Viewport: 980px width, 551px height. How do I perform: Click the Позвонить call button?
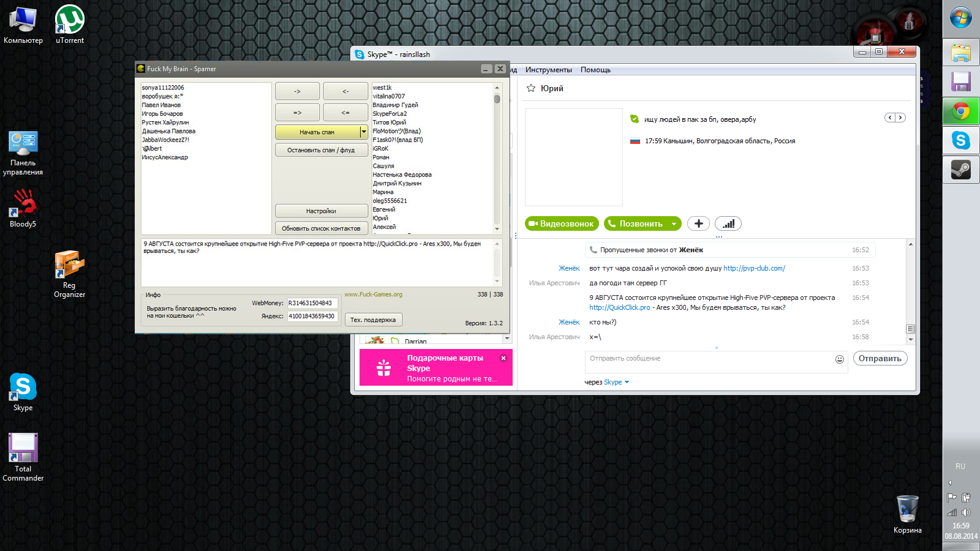point(636,223)
